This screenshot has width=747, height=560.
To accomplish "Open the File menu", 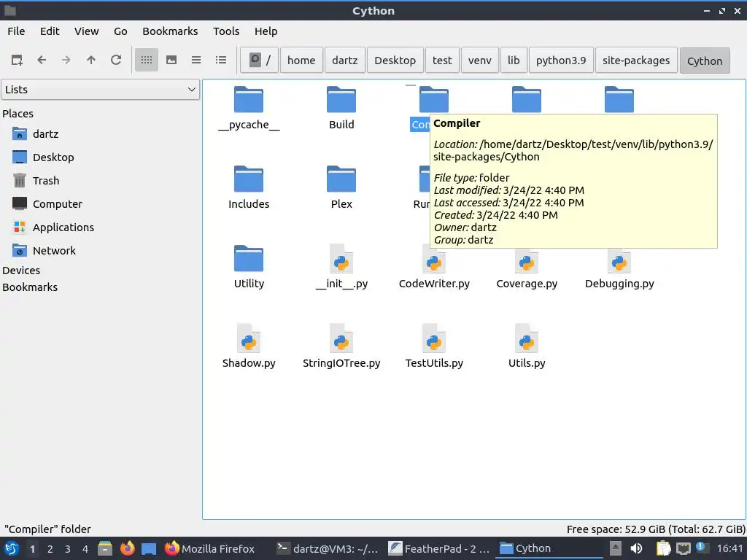I will [16, 31].
